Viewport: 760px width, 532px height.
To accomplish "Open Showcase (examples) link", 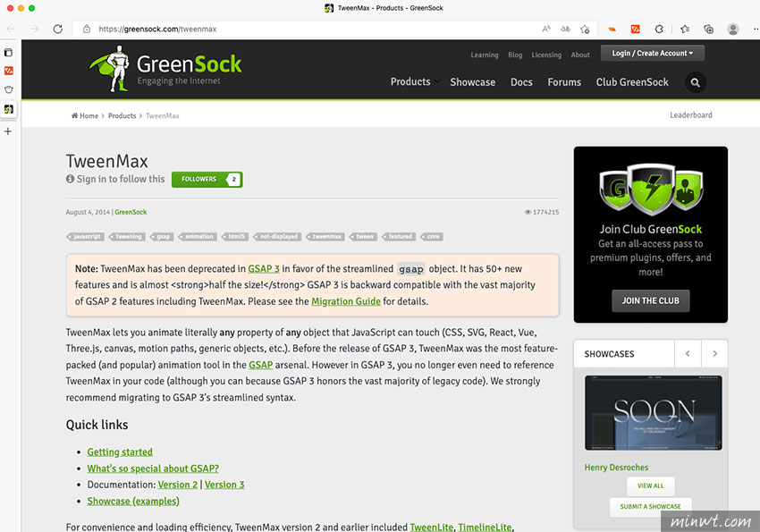I will (x=133, y=501).
